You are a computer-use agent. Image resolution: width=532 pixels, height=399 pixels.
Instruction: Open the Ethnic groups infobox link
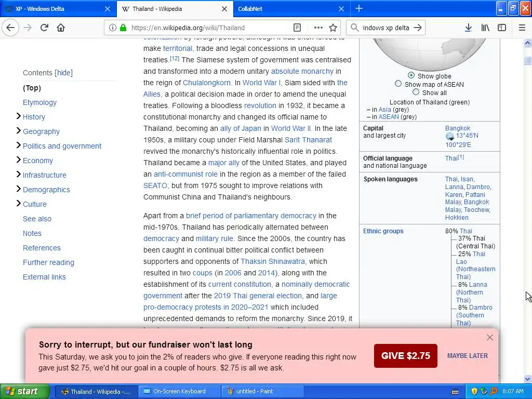coord(383,231)
